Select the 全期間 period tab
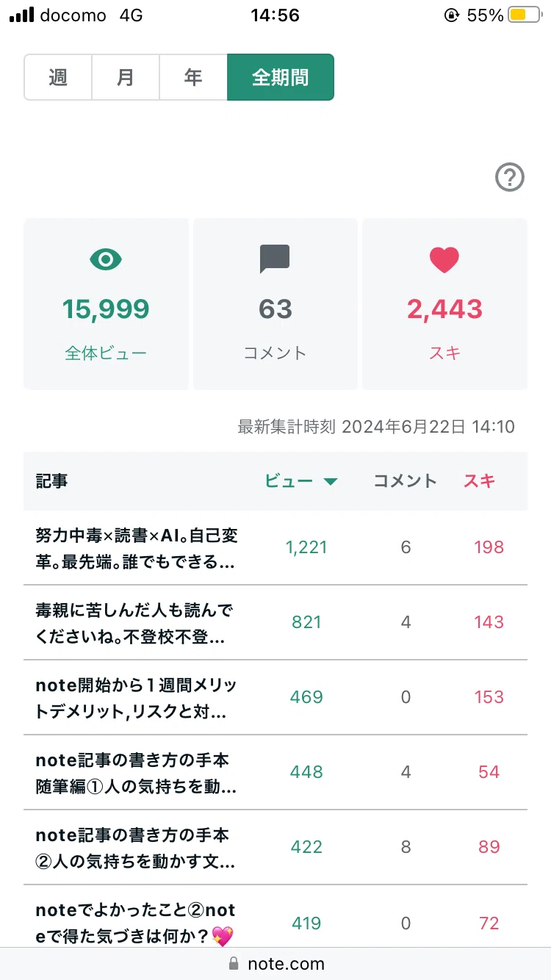This screenshot has width=551, height=980. (x=281, y=77)
